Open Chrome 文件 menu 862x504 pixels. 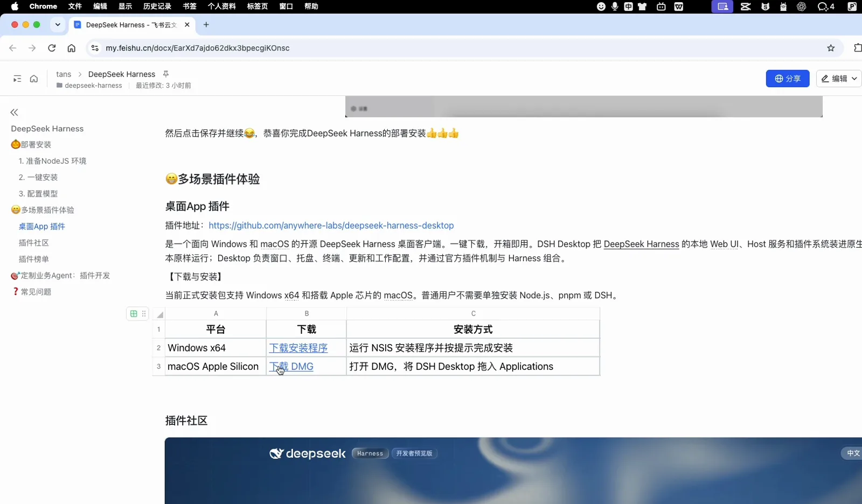point(75,6)
